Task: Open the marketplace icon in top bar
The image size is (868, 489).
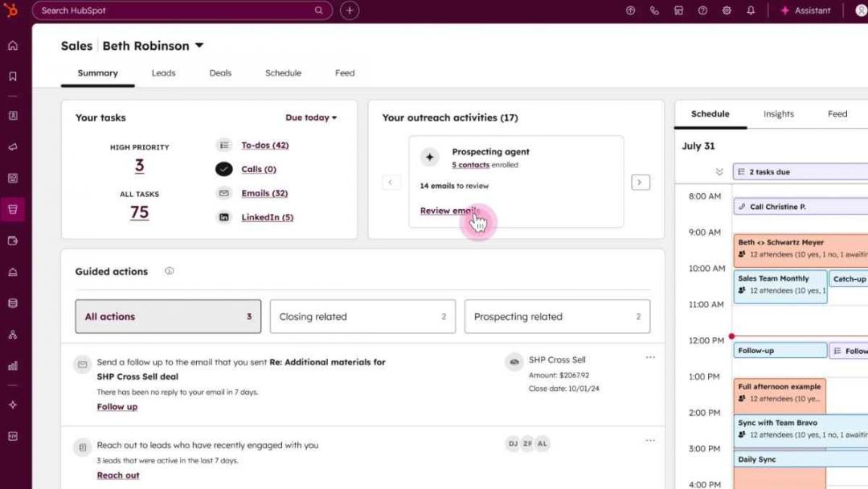Action: pos(678,10)
